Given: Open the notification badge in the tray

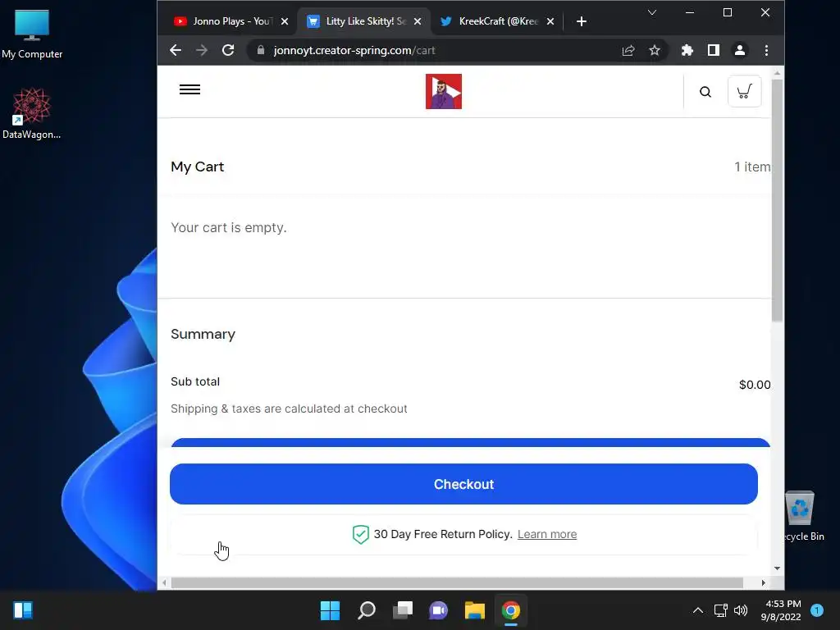Looking at the screenshot, I should coord(817,610).
